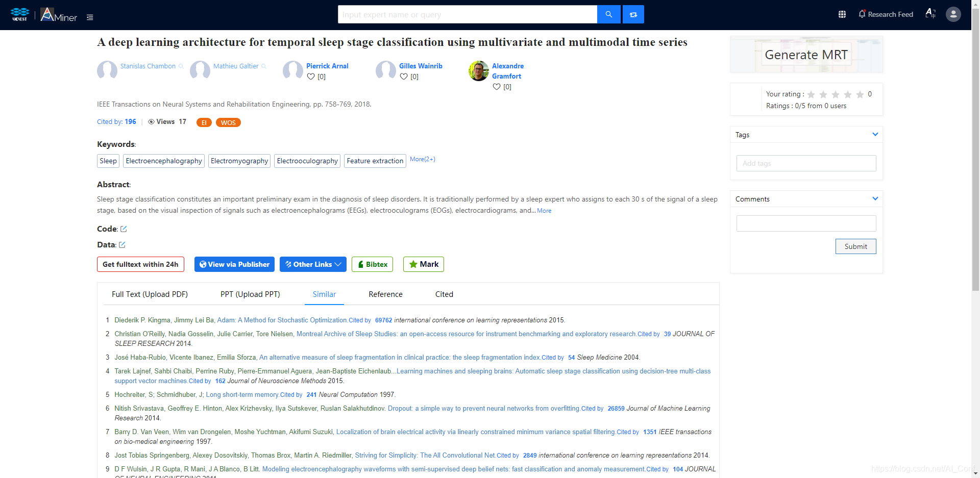The height and width of the screenshot is (478, 980).
Task: Click the Feature extraction keyword tag
Action: coord(375,161)
